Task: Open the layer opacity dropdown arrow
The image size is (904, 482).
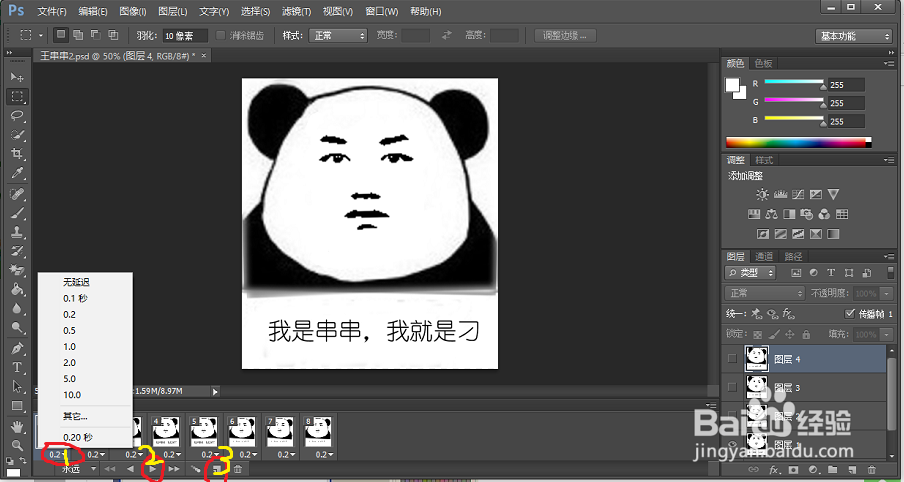Action: (887, 293)
